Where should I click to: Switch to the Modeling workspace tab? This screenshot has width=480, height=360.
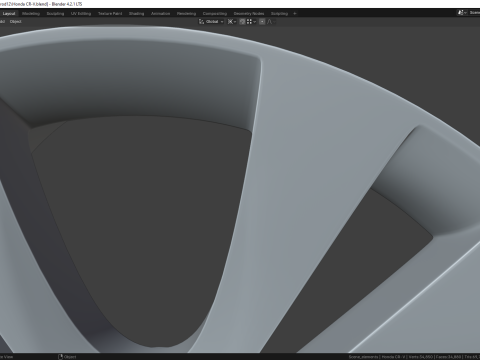(31, 14)
